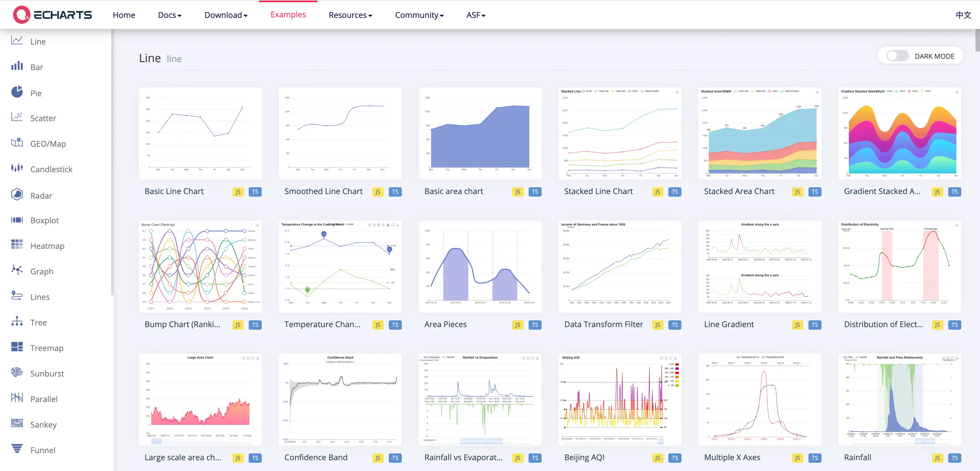Viewport: 980px width, 471px height.
Task: Open the Distribution of Electricity thumbnail
Action: (899, 266)
